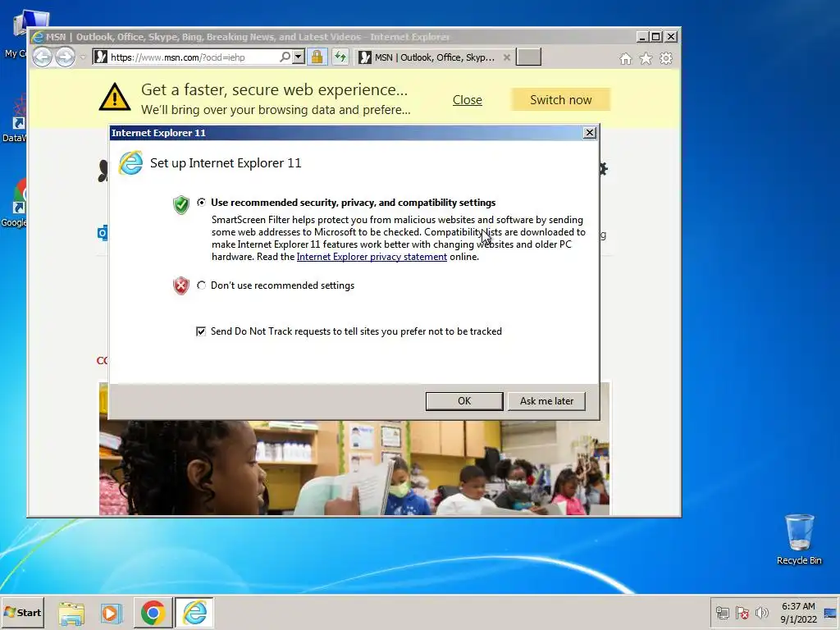
Task: Toggle Send Do Not Track requests checkbox
Action: (x=201, y=331)
